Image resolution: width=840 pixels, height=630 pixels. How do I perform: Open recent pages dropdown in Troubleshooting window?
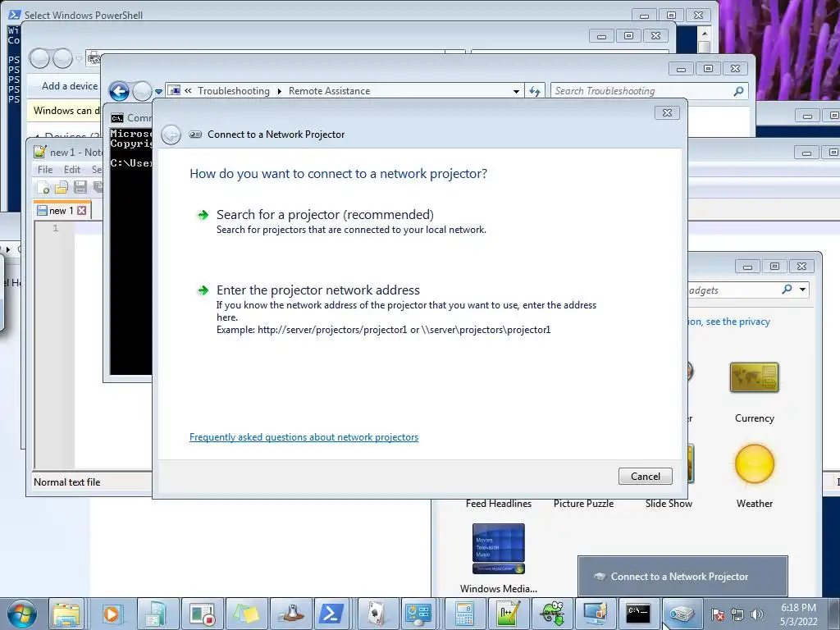(x=158, y=92)
